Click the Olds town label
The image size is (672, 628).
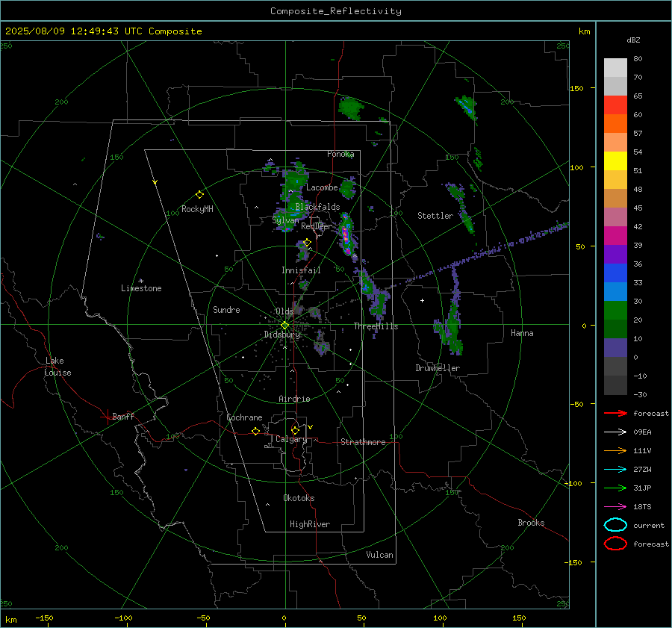coord(284,311)
